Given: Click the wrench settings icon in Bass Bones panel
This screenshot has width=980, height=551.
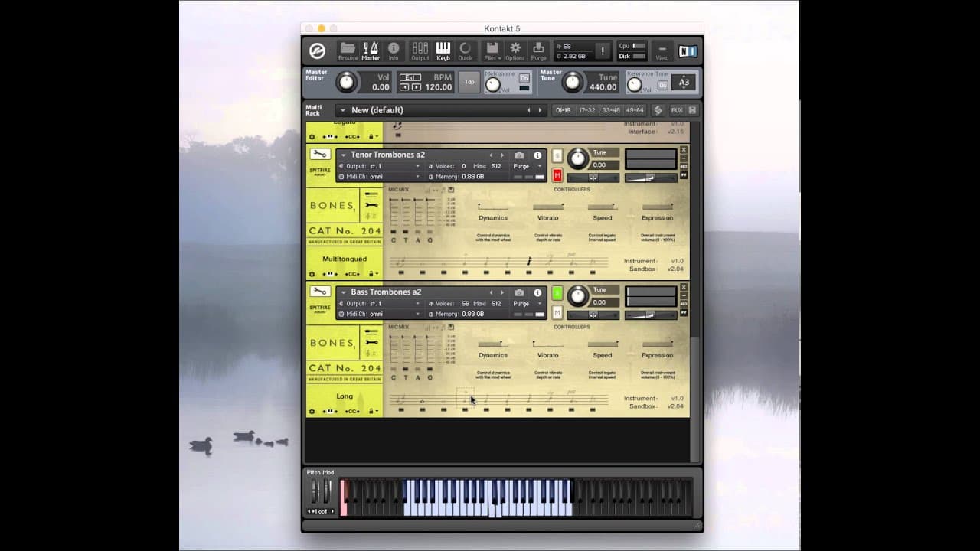Looking at the screenshot, I should pyautogui.click(x=371, y=342).
